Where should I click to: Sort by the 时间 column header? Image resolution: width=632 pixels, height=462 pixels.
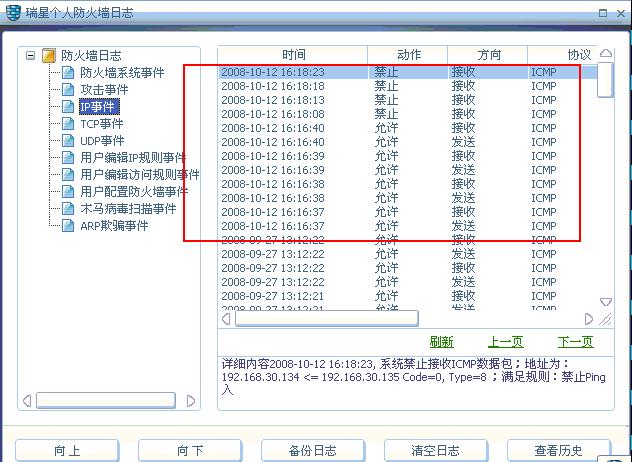pyautogui.click(x=293, y=55)
